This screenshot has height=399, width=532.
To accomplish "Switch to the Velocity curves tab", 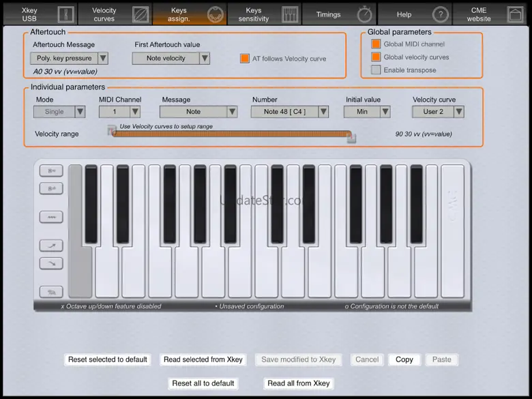I will pos(115,14).
